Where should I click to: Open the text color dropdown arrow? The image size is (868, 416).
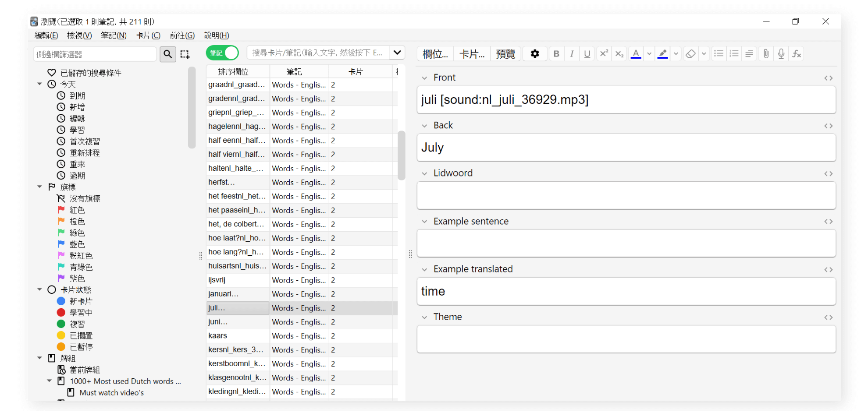[x=649, y=53]
